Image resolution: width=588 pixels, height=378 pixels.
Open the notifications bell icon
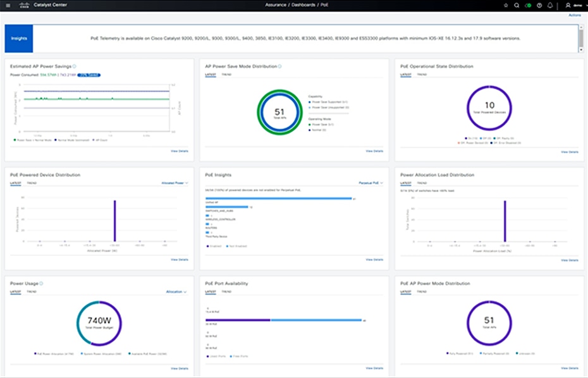(x=550, y=5)
